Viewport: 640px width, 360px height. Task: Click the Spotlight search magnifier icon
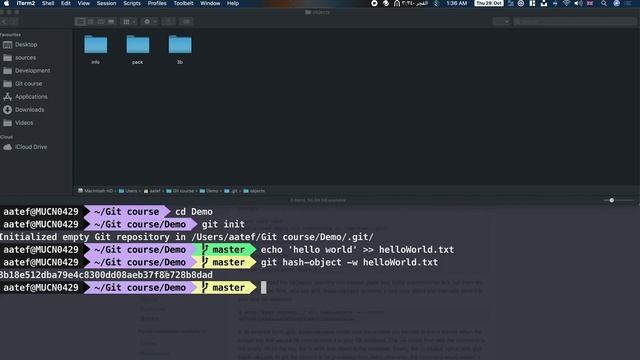tap(604, 3)
